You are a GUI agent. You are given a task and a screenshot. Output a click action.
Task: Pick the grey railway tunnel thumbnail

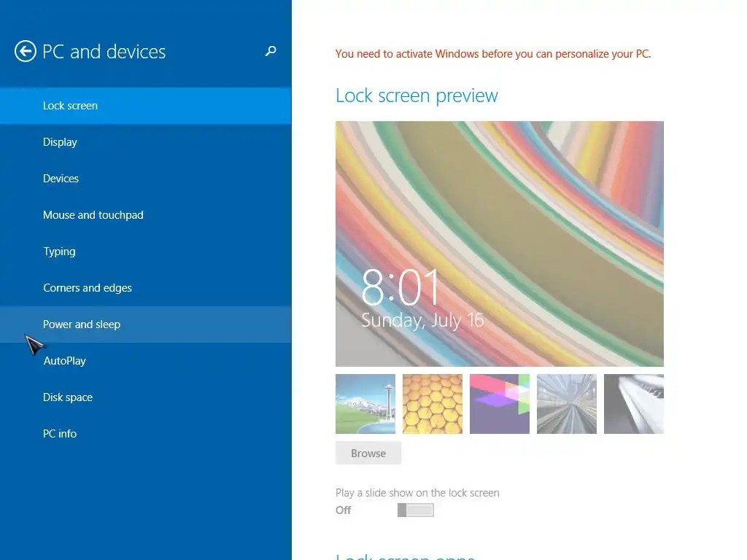567,404
